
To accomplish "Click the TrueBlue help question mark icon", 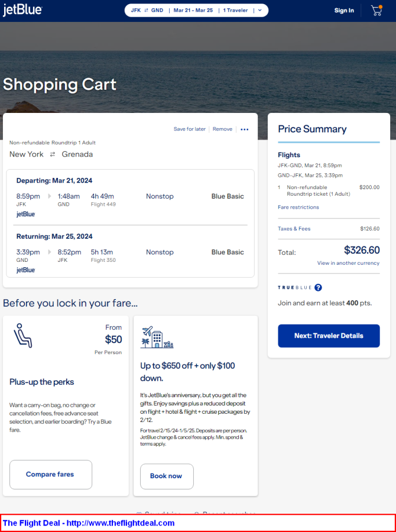I will [318, 288].
